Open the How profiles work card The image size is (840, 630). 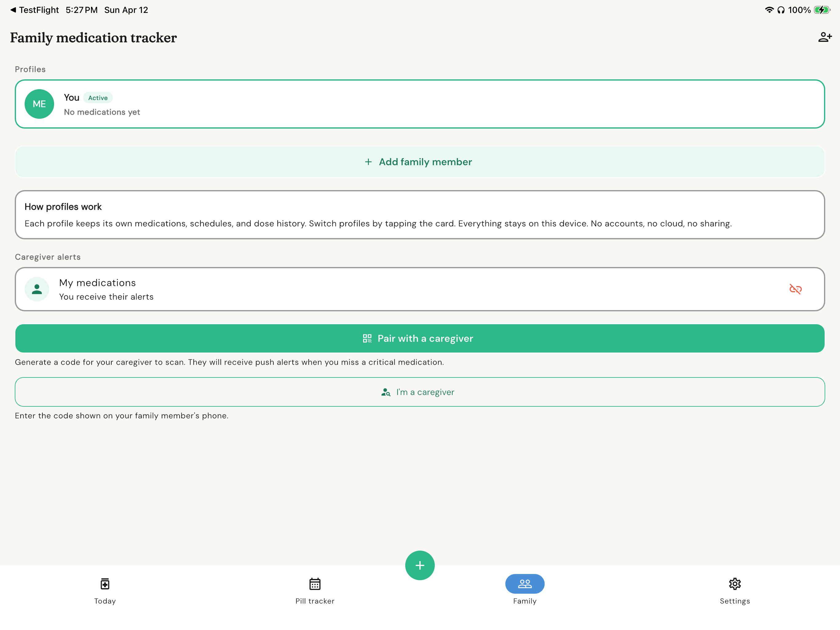[x=420, y=215]
